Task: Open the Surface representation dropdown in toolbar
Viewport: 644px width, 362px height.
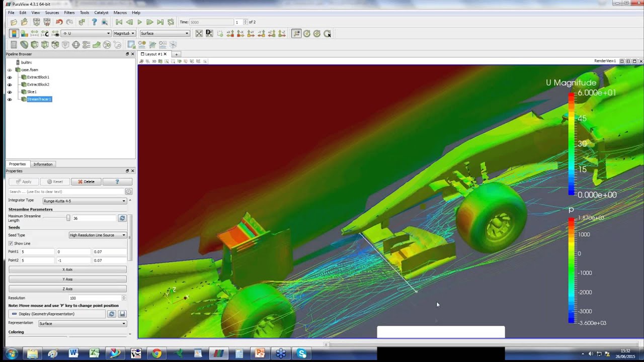Action: [165, 34]
